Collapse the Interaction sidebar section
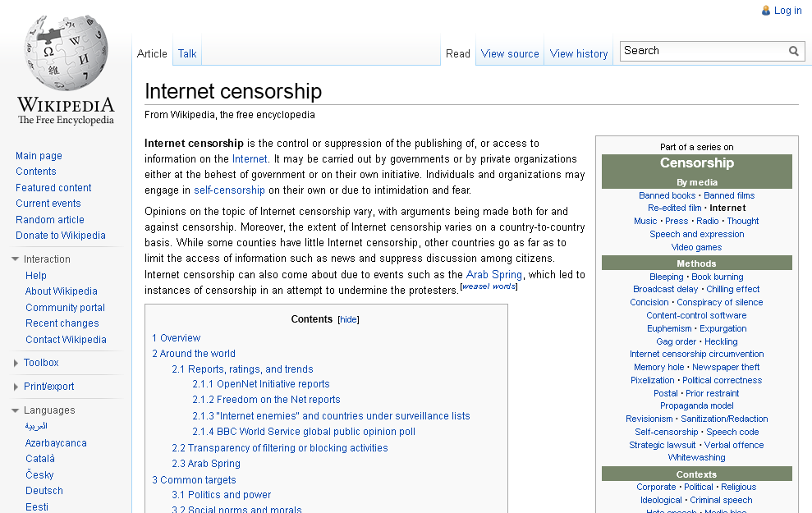Screen dimensions: 812x513 [x=15, y=259]
